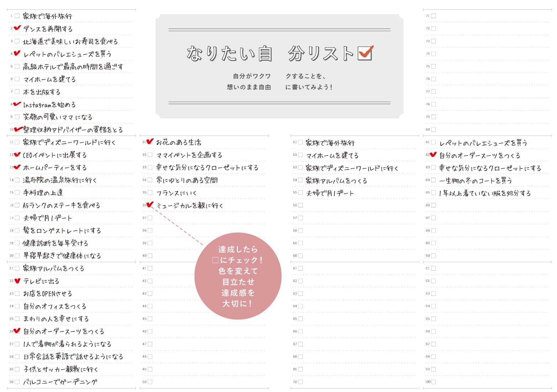Select the フランスにいく entry
Screen dimensions: 557x392
point(176,193)
